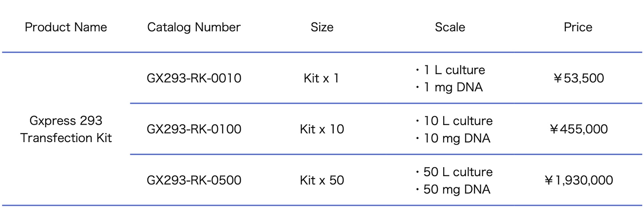Click the ¥53,500 price
This screenshot has width=644, height=208.
pyautogui.click(x=578, y=78)
